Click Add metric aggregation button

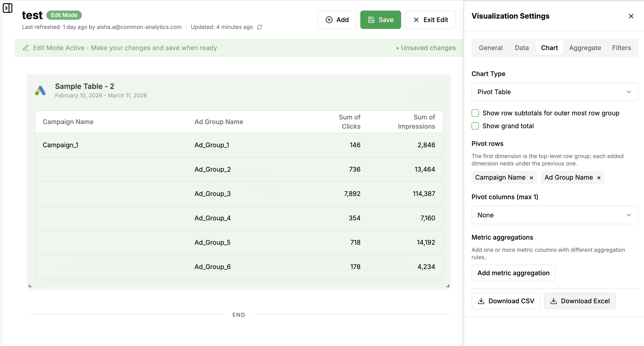513,273
